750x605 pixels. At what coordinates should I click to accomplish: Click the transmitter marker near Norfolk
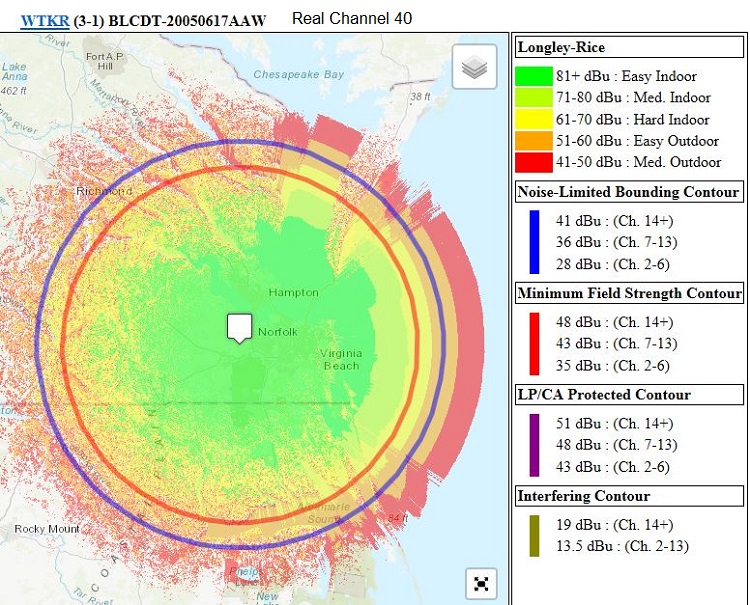(x=238, y=327)
